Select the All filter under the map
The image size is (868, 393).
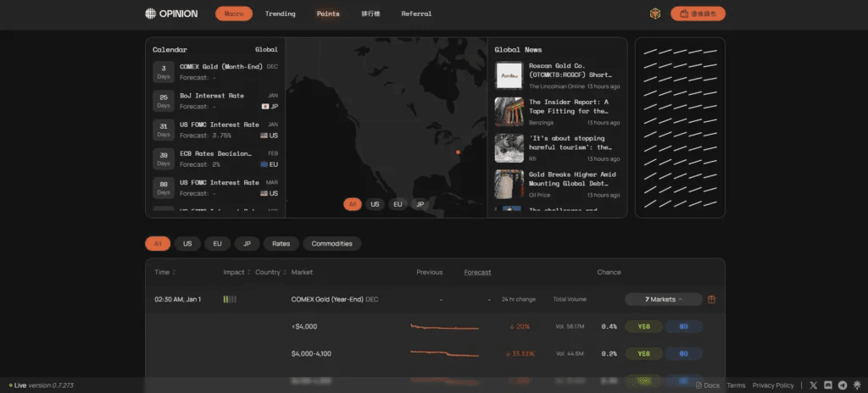tap(352, 204)
